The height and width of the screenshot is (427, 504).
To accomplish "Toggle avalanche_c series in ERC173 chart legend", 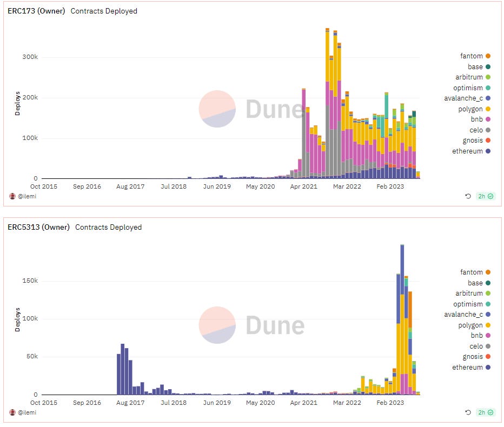I will coord(467,98).
